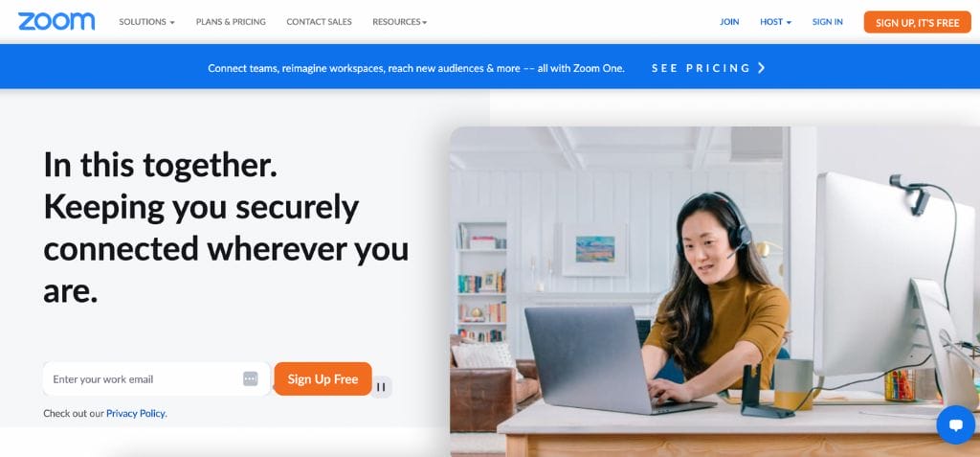The height and width of the screenshot is (457, 980).
Task: Click the arrow next to See Pricing
Action: [761, 68]
